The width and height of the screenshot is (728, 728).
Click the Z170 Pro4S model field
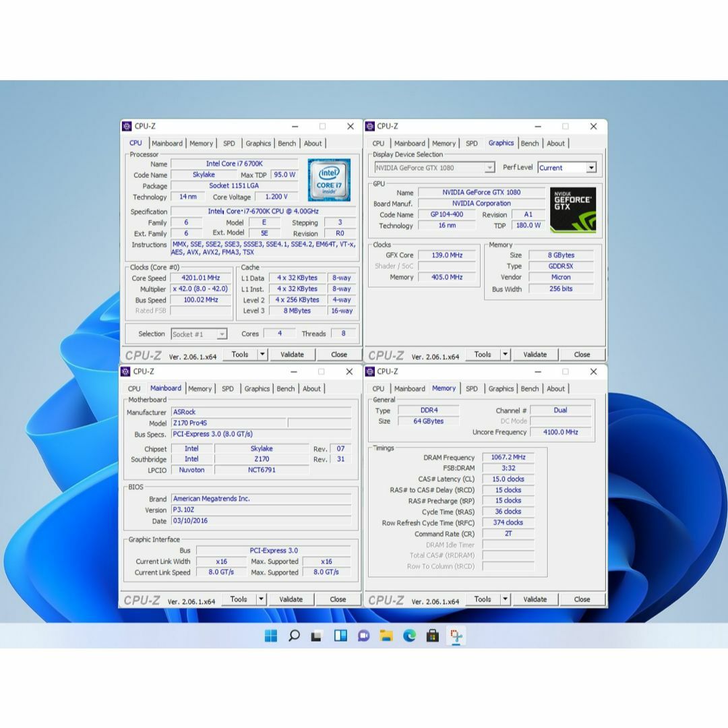point(229,423)
